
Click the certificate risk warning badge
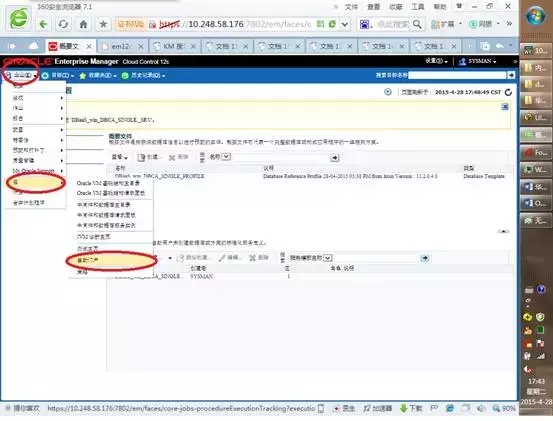click(x=130, y=24)
